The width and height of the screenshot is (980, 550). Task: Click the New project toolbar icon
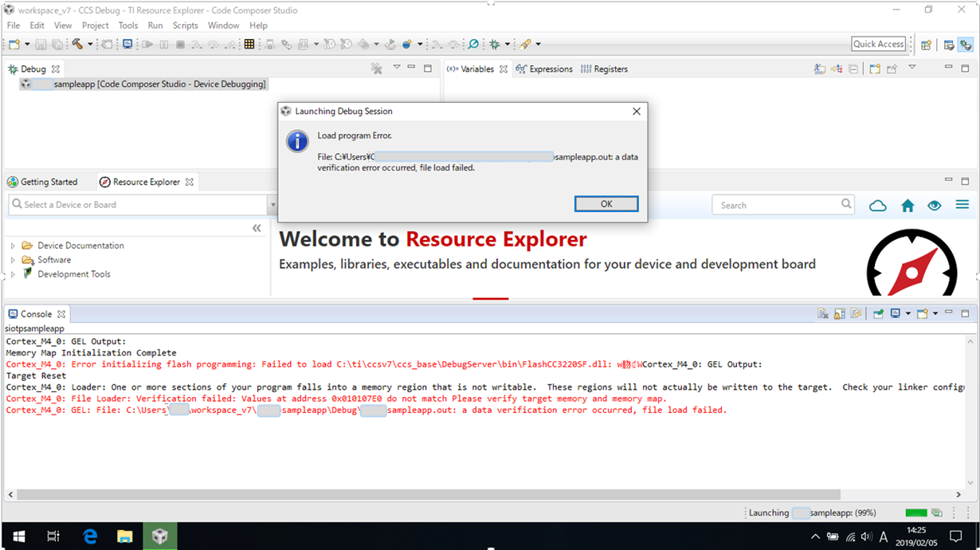coord(15,44)
